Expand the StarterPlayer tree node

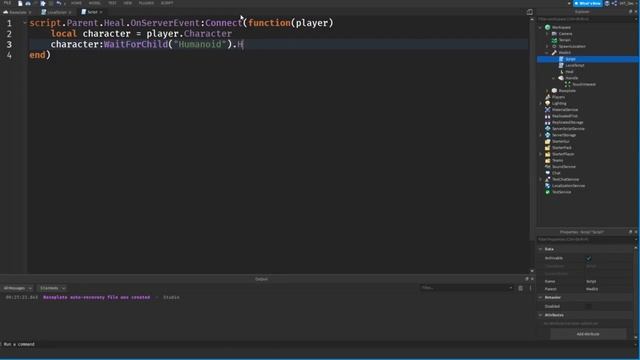click(540, 154)
